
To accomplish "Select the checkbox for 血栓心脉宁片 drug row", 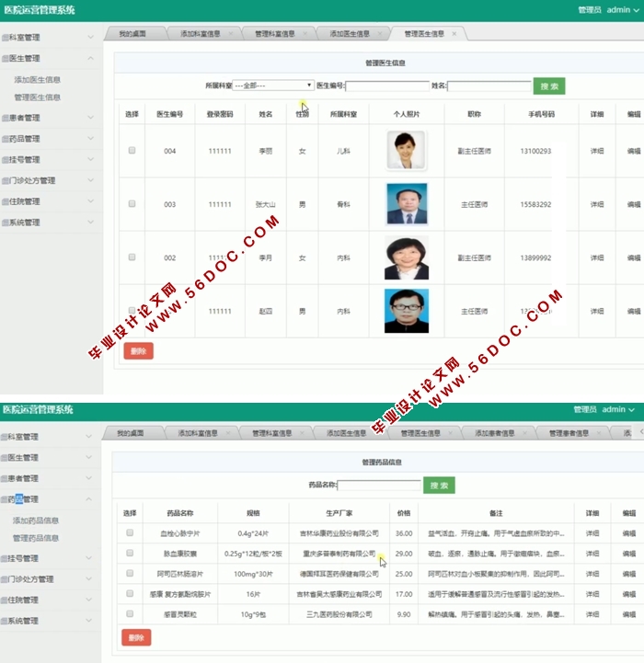I will (130, 533).
